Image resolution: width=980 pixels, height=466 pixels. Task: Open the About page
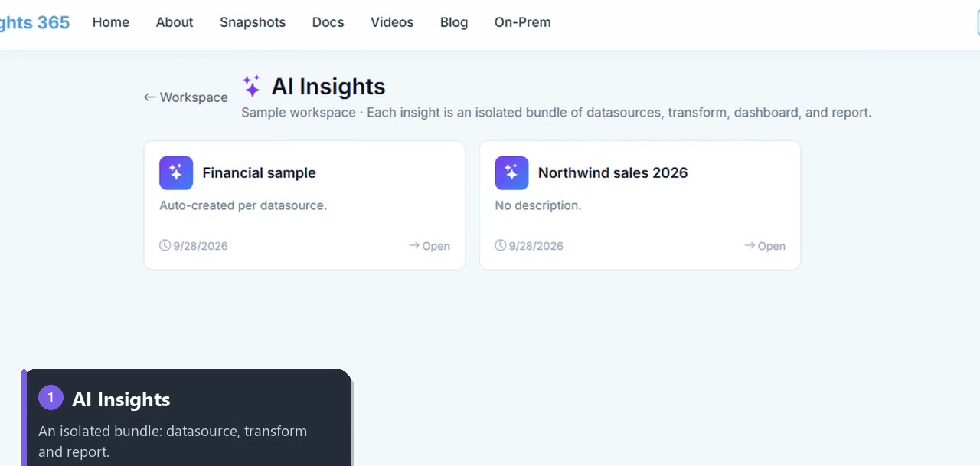[x=175, y=22]
